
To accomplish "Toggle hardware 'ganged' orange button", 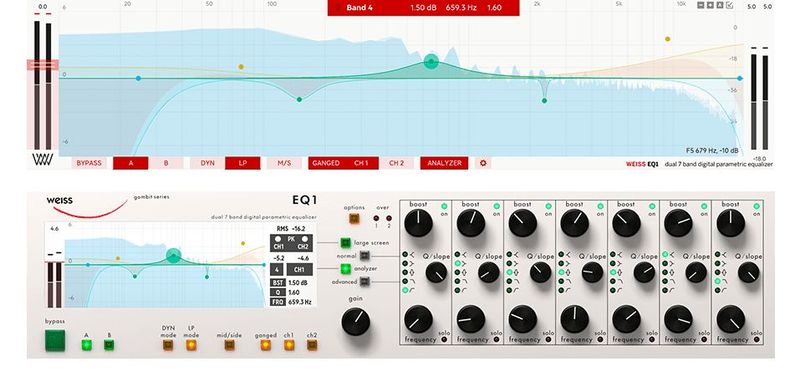I will (265, 345).
